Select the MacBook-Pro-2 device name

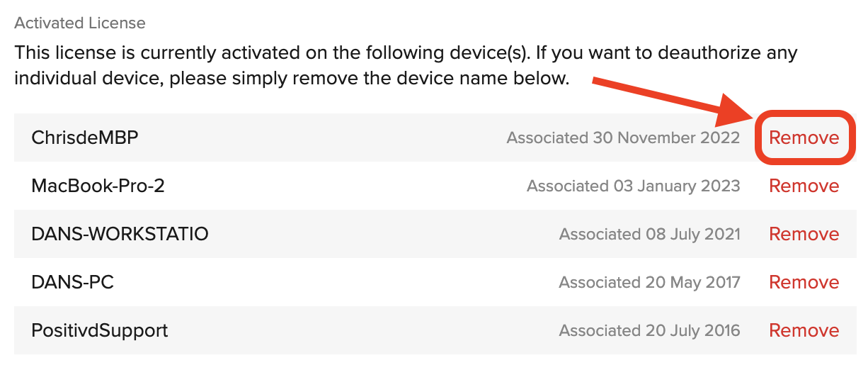tap(98, 186)
